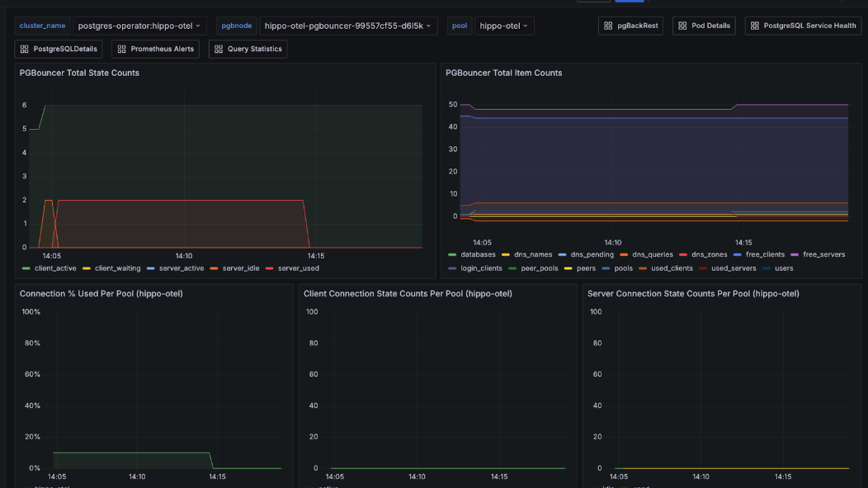
Task: Click the cluster_name variable label
Action: 42,25
